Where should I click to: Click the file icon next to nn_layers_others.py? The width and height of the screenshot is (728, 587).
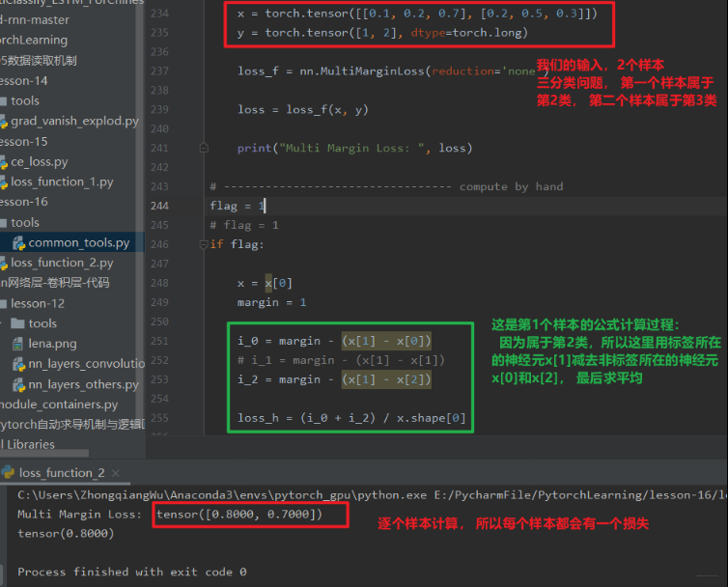click(x=18, y=385)
